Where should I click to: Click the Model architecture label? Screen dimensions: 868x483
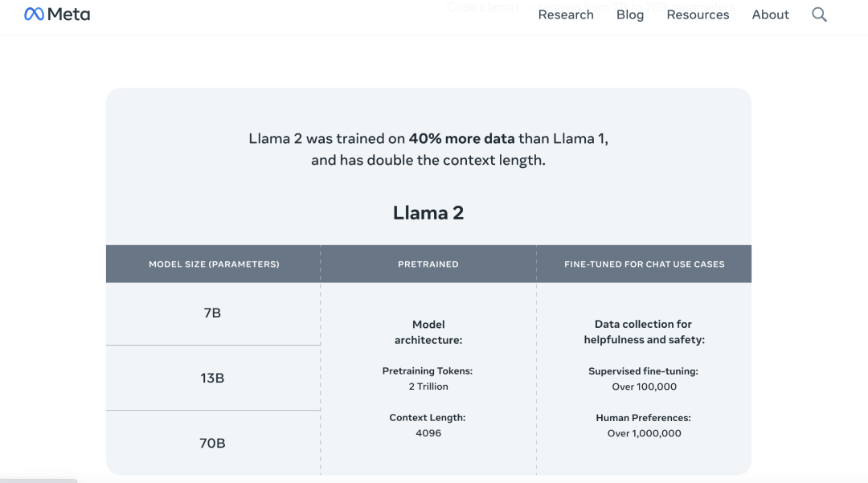point(428,332)
